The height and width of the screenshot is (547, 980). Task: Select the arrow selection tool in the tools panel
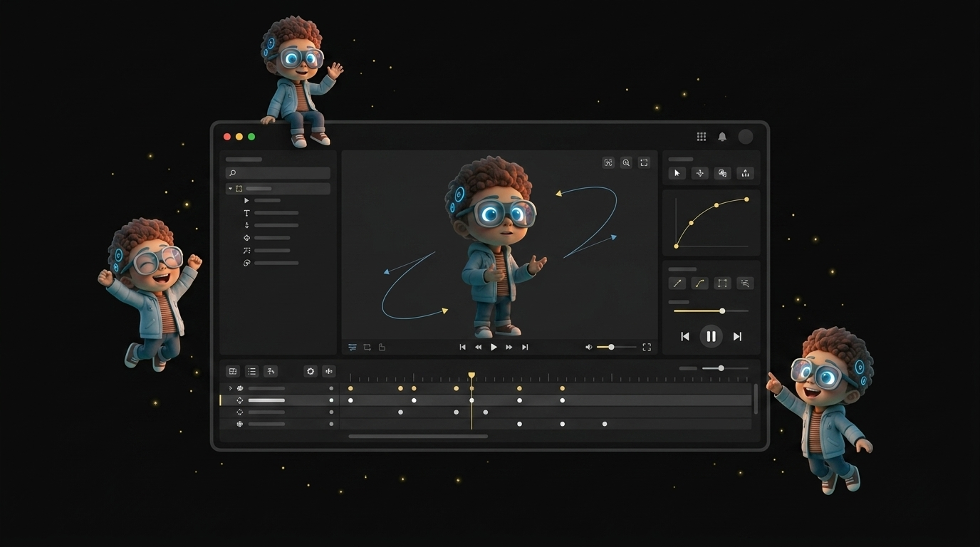(677, 173)
